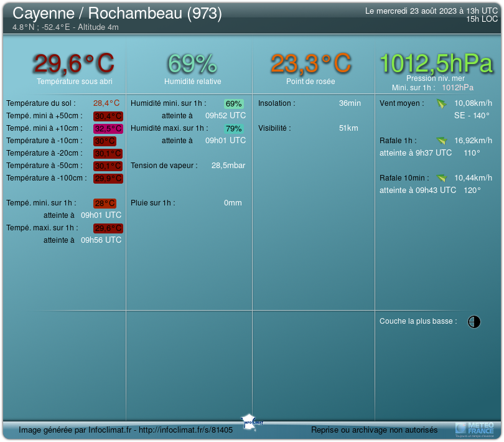Screen dimensions: 504x442
Task: Click the wind arrow icon for Rafale 10min
Action: (x=441, y=178)
